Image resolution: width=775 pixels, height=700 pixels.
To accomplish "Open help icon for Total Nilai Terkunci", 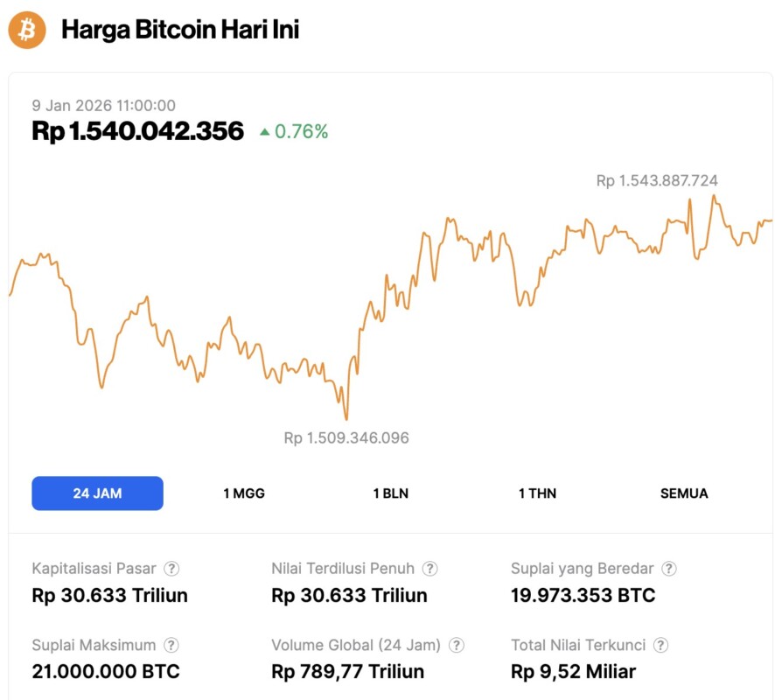I will tap(661, 645).
